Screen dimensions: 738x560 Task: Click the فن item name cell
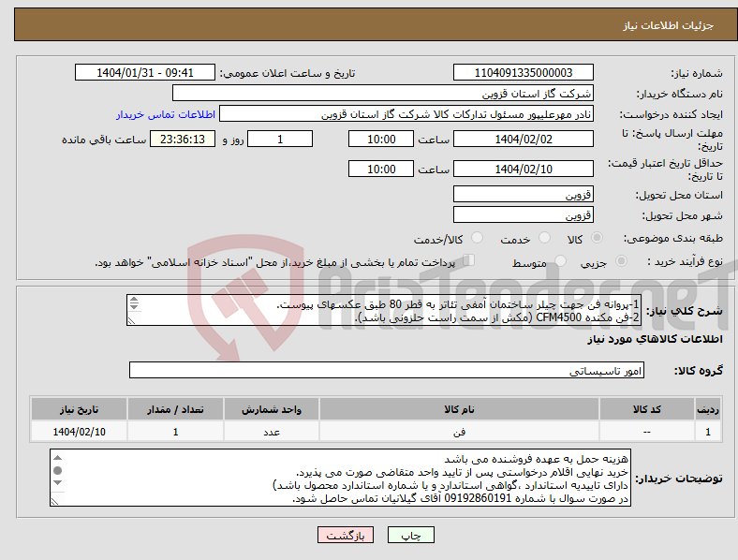459,432
